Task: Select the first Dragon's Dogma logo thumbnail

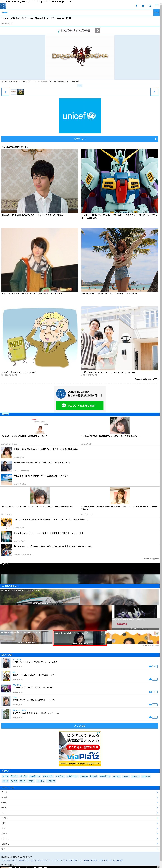Action: (14, 92)
